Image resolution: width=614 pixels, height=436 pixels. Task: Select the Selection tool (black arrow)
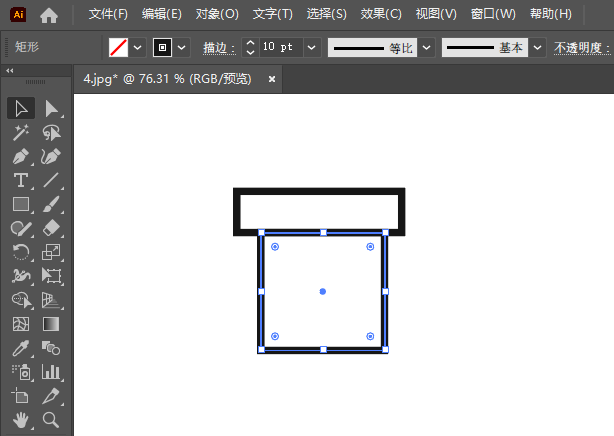pyautogui.click(x=21, y=109)
